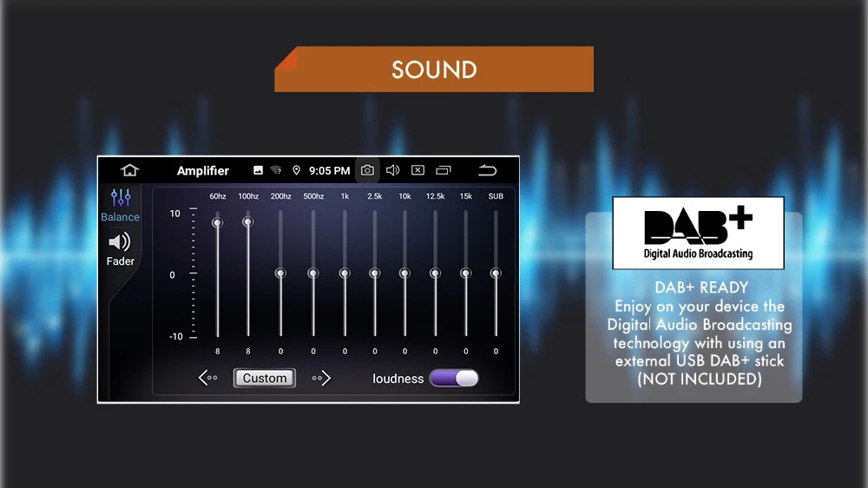Click the 9:05 PM clock

tap(329, 170)
